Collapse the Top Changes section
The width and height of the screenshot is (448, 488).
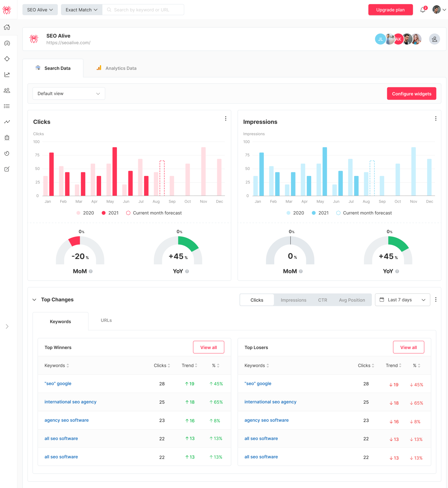(x=34, y=300)
